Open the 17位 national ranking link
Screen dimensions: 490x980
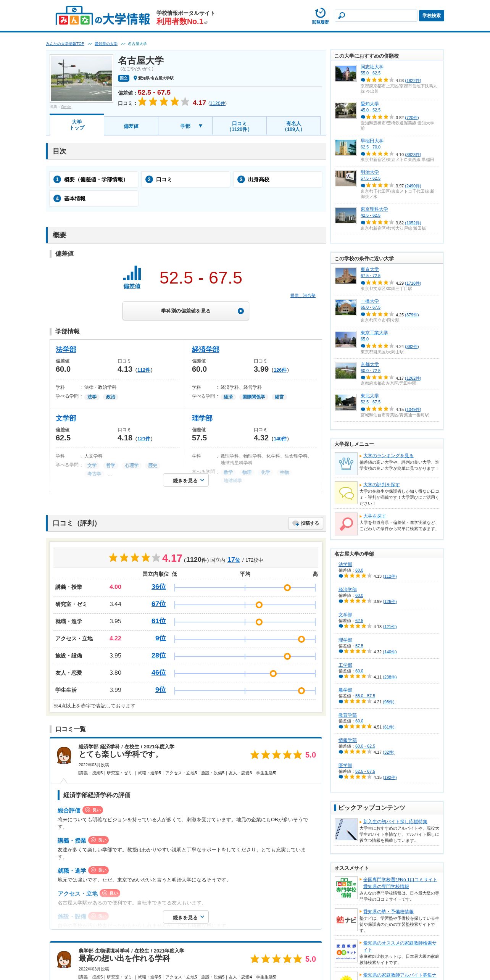(234, 560)
